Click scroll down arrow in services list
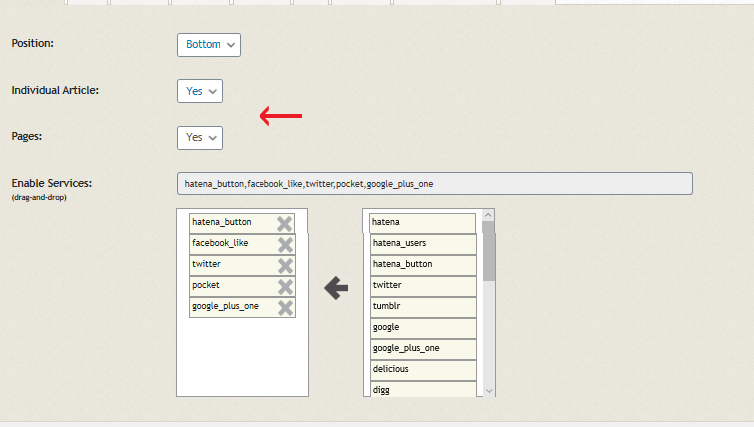 click(x=489, y=391)
